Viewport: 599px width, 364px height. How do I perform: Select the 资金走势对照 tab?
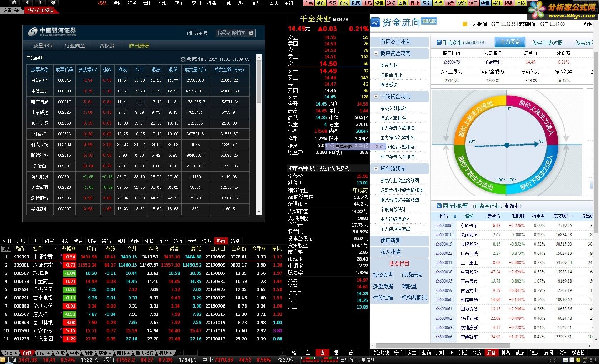548,43
